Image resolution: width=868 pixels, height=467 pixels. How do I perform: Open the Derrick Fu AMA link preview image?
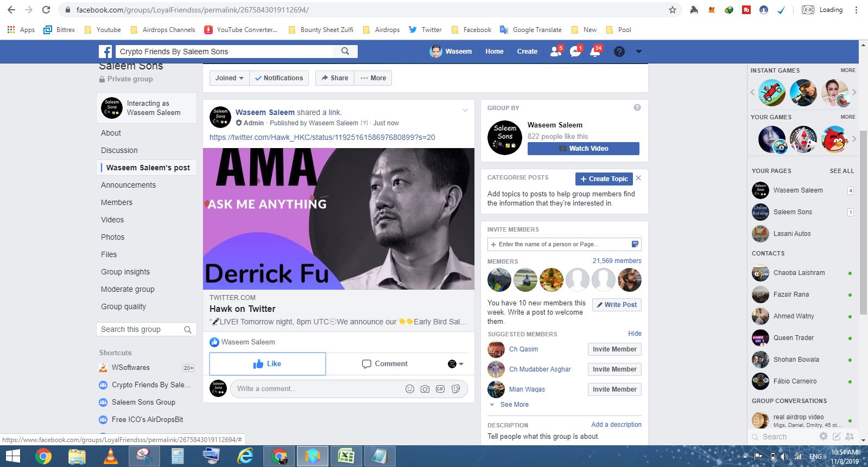pyautogui.click(x=339, y=219)
